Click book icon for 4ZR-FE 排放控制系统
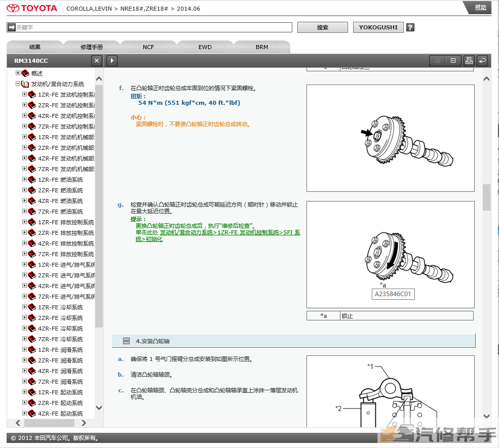499x448 pixels. (x=32, y=243)
